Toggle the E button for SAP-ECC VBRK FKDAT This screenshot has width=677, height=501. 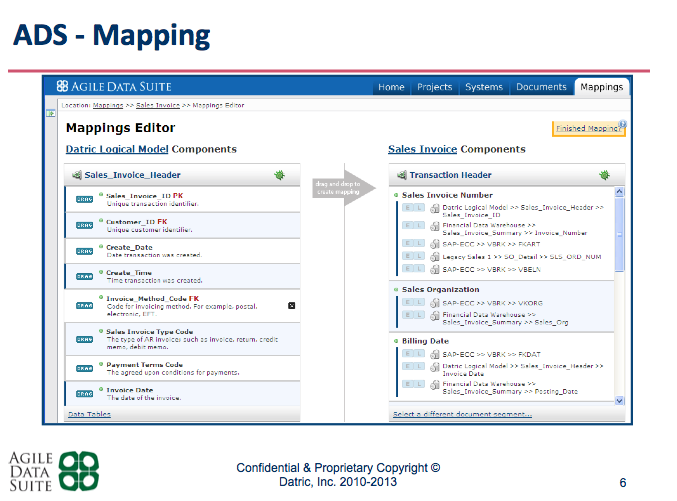(408, 353)
